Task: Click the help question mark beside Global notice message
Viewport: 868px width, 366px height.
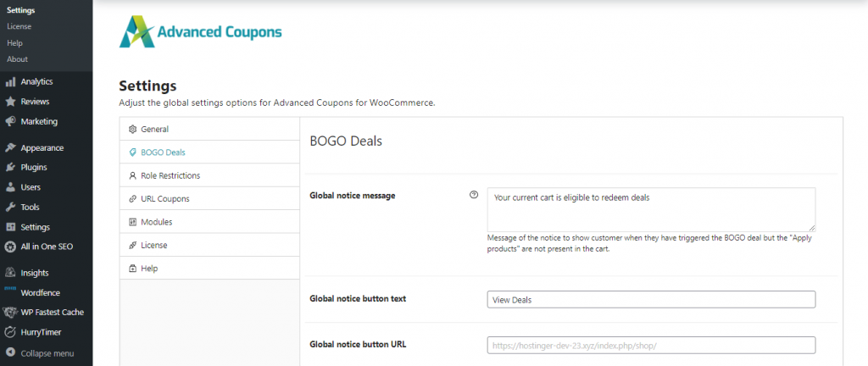Action: pos(474,195)
